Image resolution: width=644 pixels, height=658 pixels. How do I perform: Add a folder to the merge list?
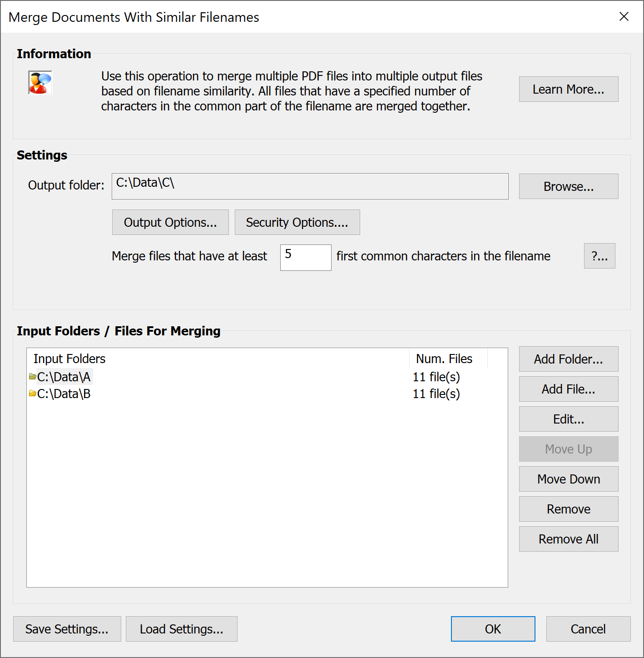click(x=568, y=359)
